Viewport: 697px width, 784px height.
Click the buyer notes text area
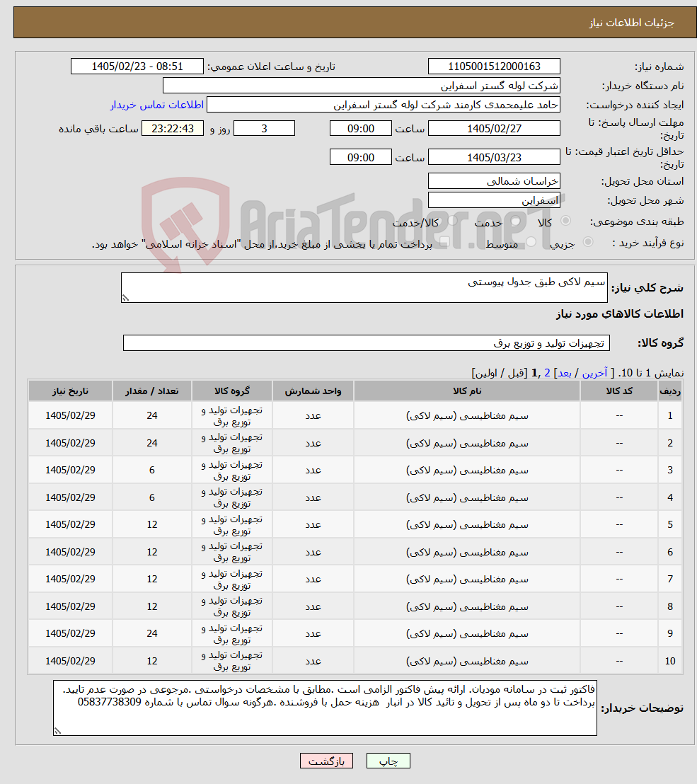coord(325,708)
